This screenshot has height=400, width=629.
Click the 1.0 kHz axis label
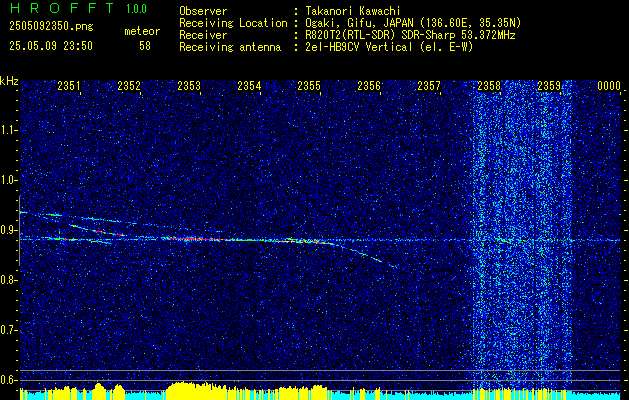pyautogui.click(x=8, y=180)
